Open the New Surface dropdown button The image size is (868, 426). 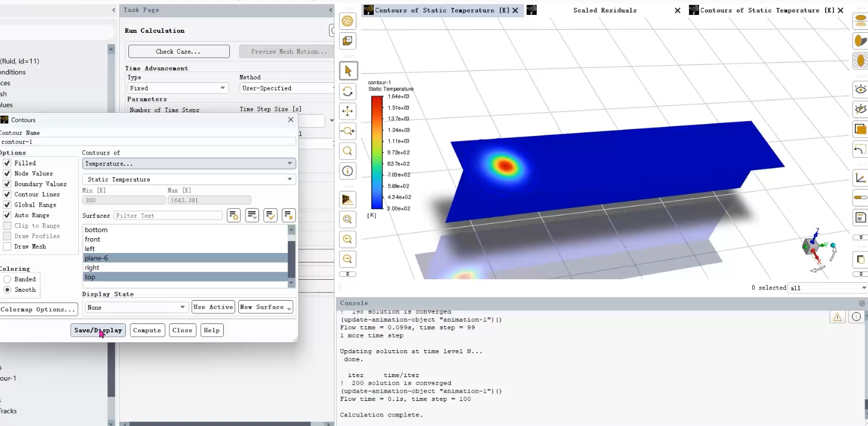(x=265, y=307)
